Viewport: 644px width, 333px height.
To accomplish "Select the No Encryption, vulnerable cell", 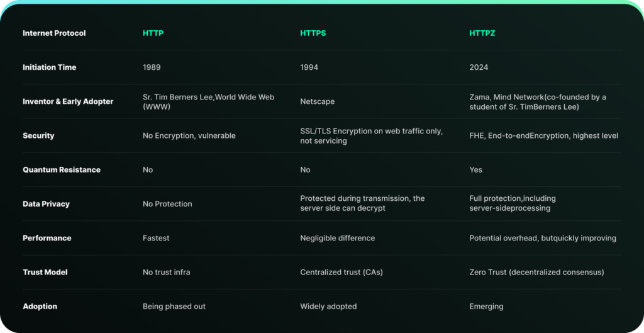I will point(189,135).
